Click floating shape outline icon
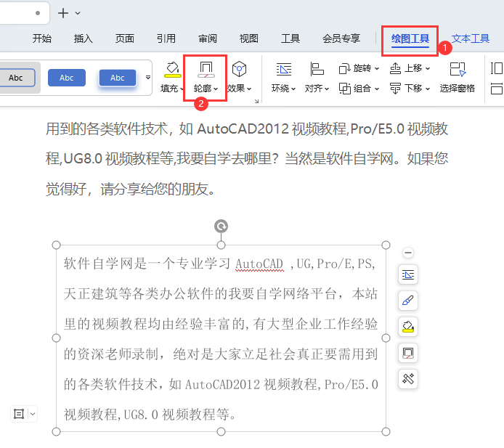 pos(408,353)
